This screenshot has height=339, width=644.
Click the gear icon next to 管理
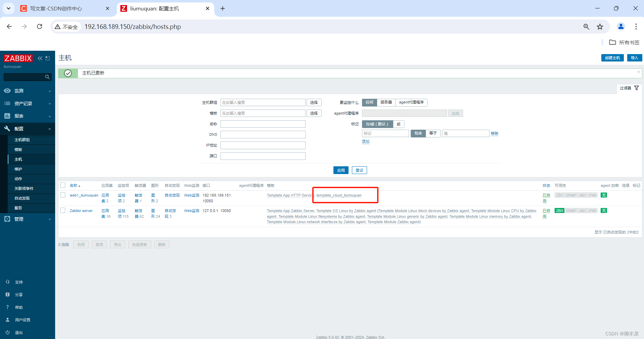(7, 219)
